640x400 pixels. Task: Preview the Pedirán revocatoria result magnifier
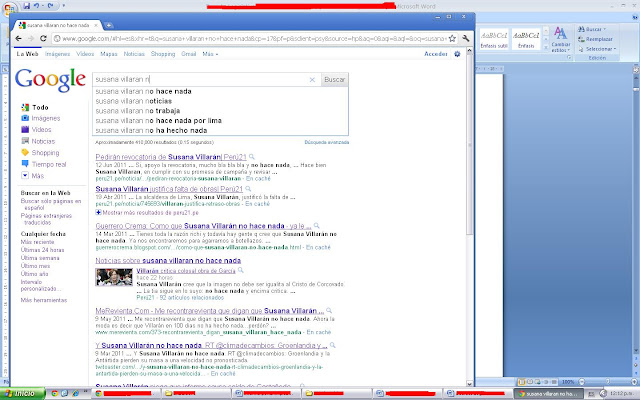click(252, 157)
